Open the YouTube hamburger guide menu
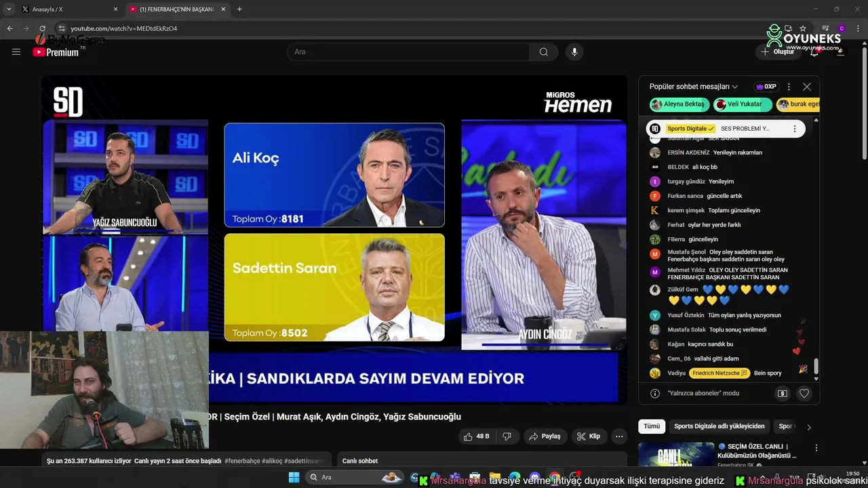This screenshot has width=868, height=488. click(x=16, y=52)
